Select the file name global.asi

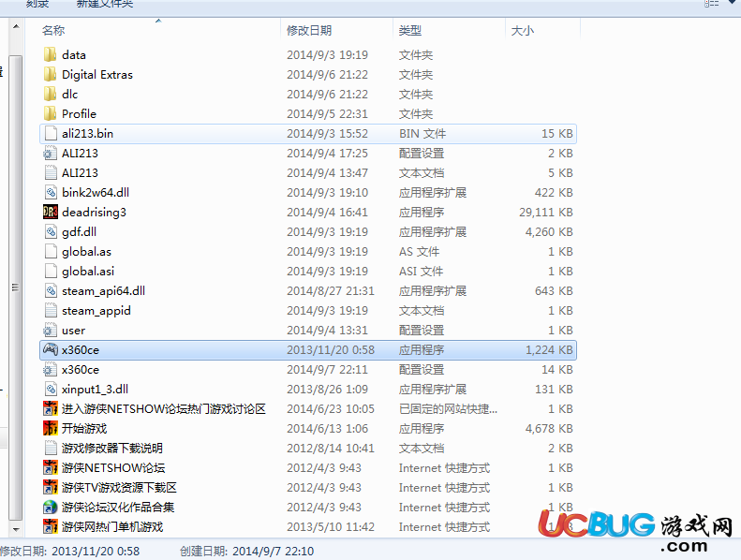[x=88, y=272]
